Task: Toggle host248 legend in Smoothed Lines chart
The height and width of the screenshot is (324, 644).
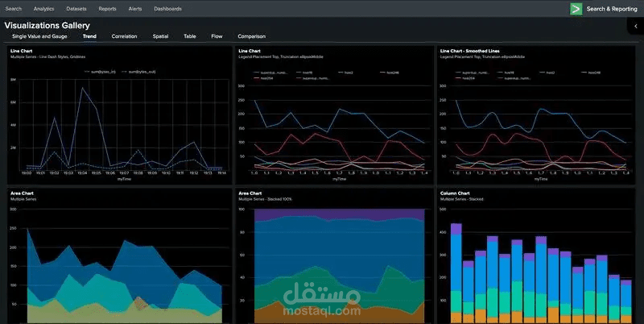Action: (591, 73)
